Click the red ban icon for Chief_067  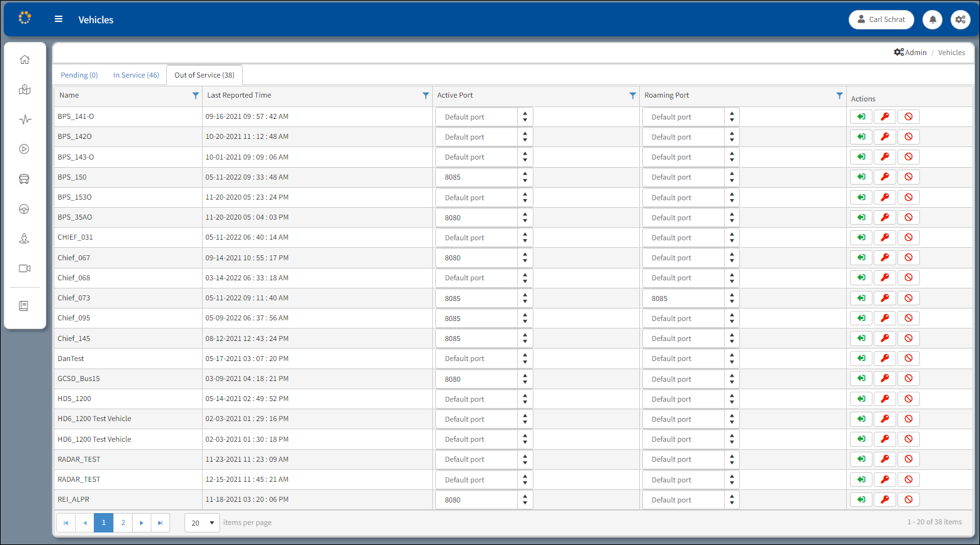click(908, 258)
